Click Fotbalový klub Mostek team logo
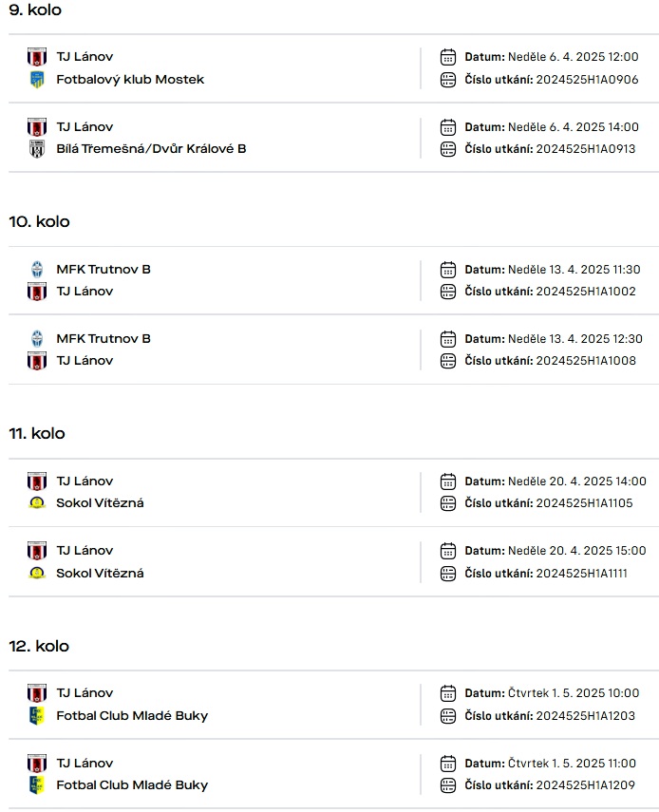The height and width of the screenshot is (812, 659). pyautogui.click(x=37, y=79)
